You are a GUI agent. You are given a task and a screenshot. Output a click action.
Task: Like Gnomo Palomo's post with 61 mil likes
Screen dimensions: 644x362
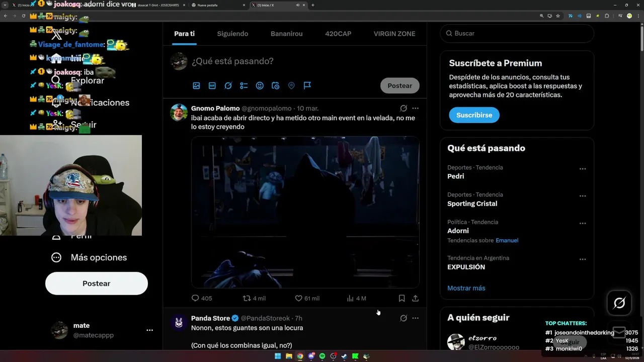point(307,298)
